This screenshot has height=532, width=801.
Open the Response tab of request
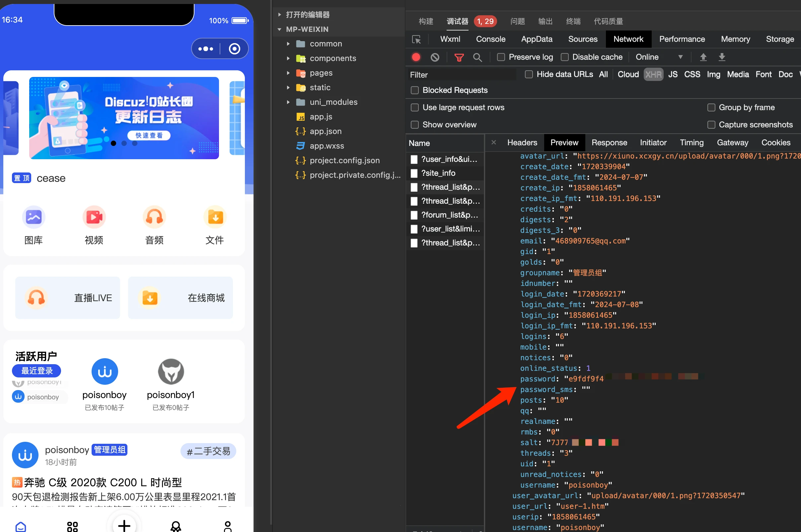click(609, 143)
